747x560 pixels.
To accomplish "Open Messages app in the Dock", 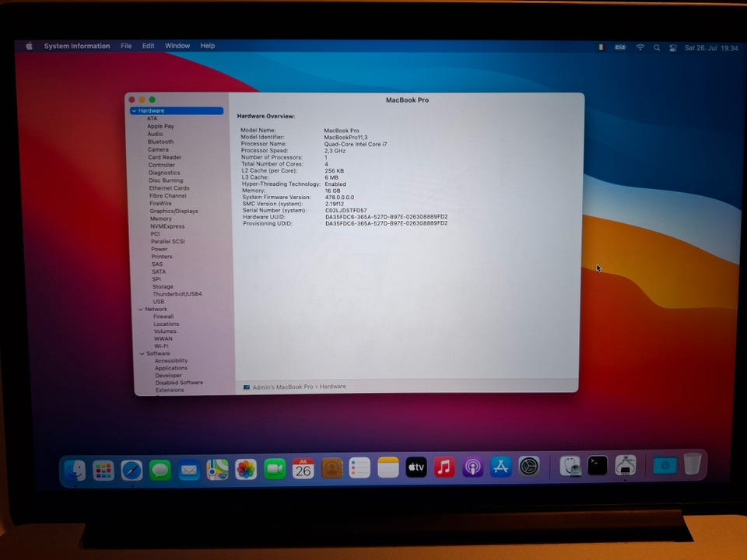I will click(160, 471).
